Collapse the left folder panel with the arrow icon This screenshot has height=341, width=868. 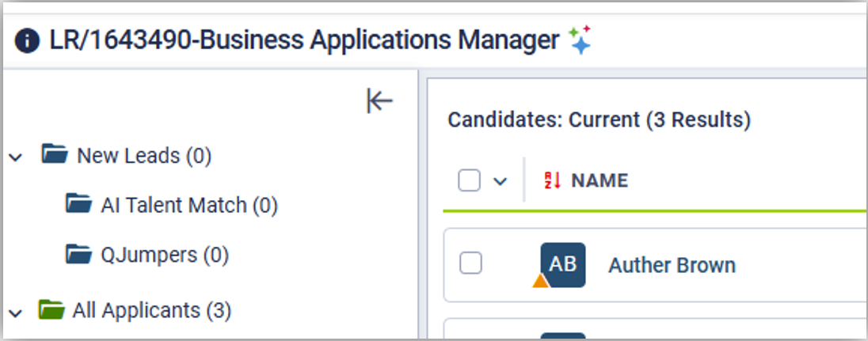coord(380,100)
